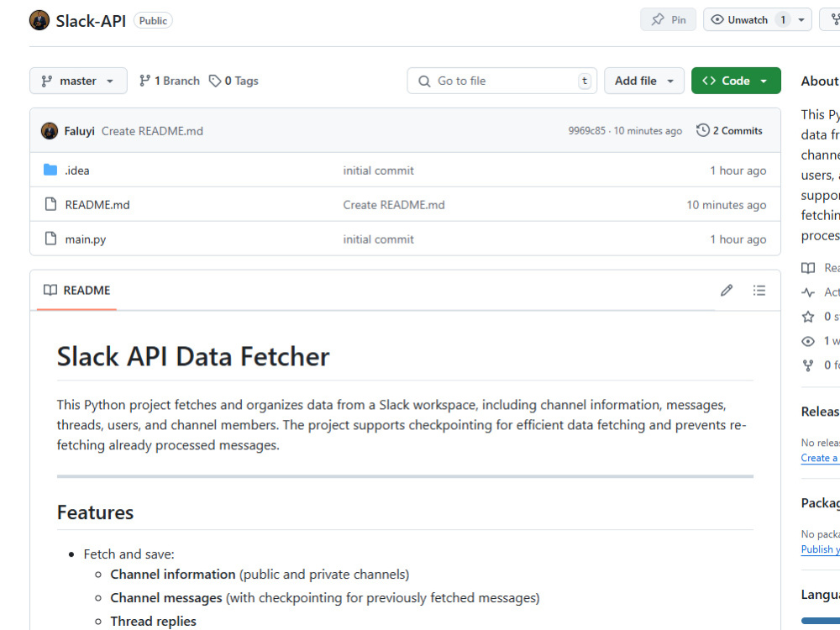Open the green Code dropdown button

pyautogui.click(x=736, y=81)
